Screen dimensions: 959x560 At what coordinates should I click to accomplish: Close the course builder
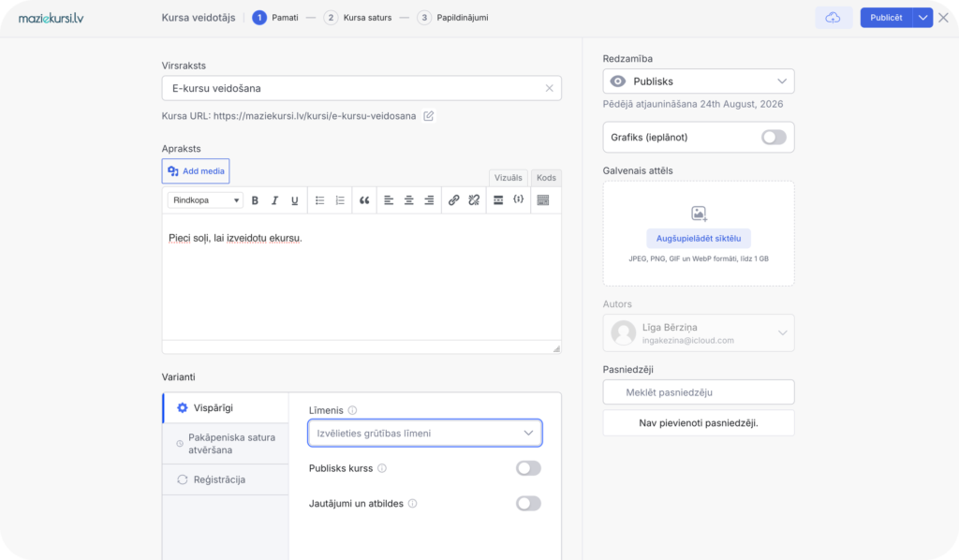(x=944, y=18)
